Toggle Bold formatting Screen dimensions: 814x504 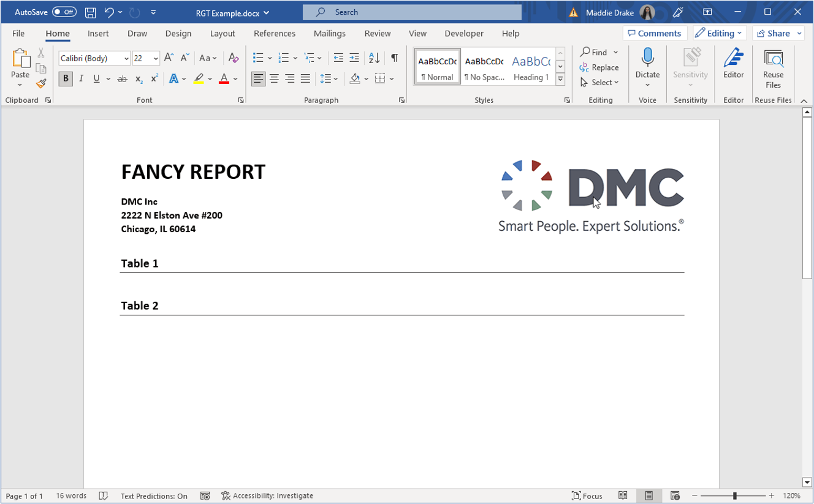(66, 78)
